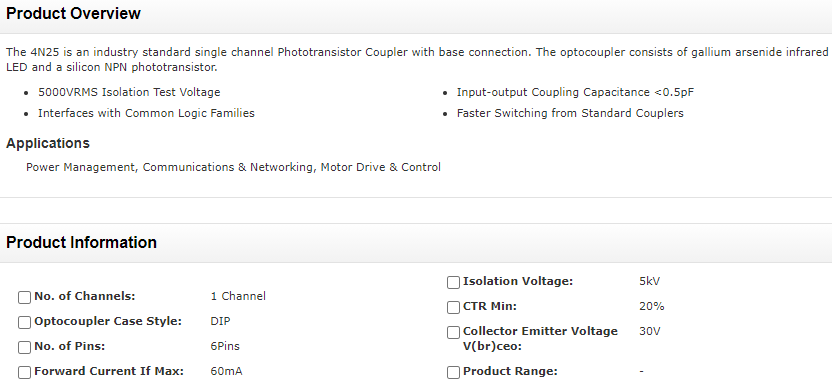Click the 20% CTR Min value

click(652, 306)
